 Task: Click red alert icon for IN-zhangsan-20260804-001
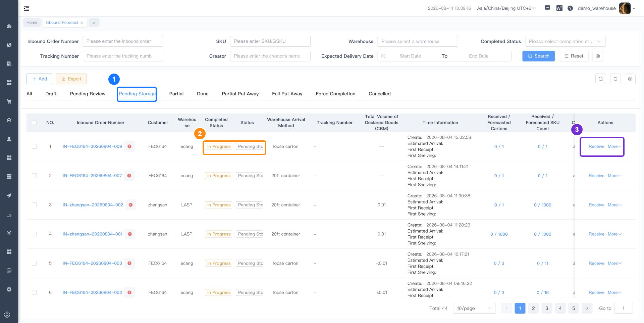click(130, 234)
